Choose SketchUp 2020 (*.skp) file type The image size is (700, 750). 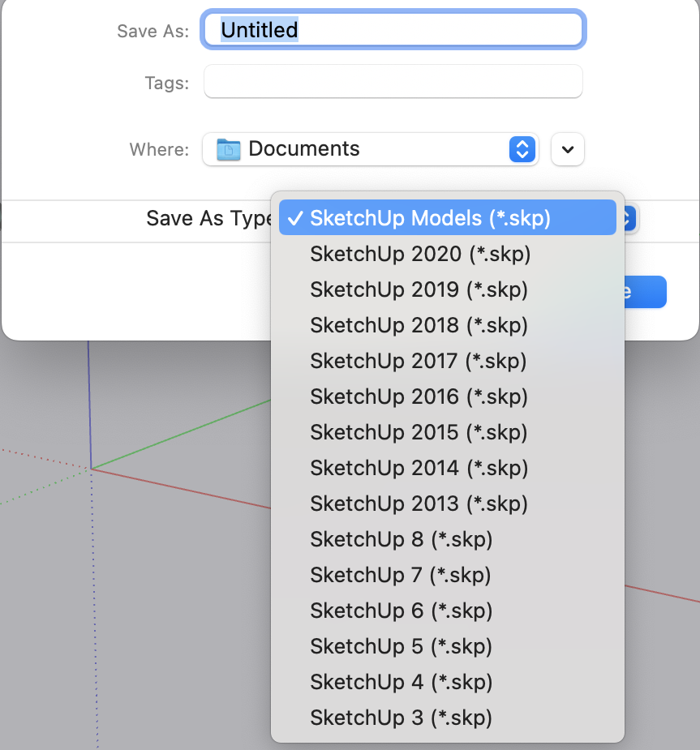[x=420, y=254]
